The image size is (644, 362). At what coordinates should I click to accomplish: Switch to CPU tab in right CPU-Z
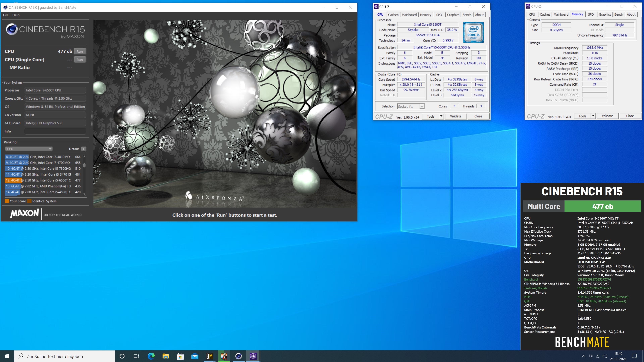coord(532,14)
